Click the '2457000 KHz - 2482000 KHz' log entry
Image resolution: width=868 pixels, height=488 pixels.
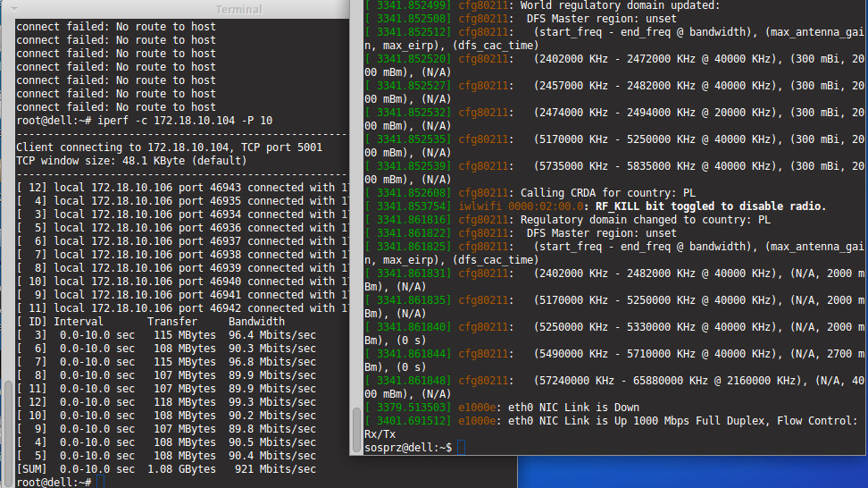(x=614, y=92)
